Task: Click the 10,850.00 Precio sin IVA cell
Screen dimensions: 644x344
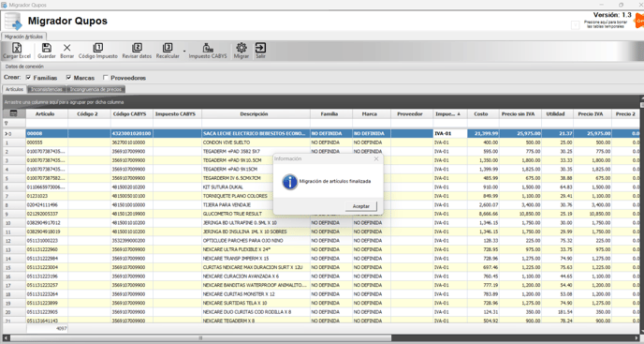Action: click(520, 214)
